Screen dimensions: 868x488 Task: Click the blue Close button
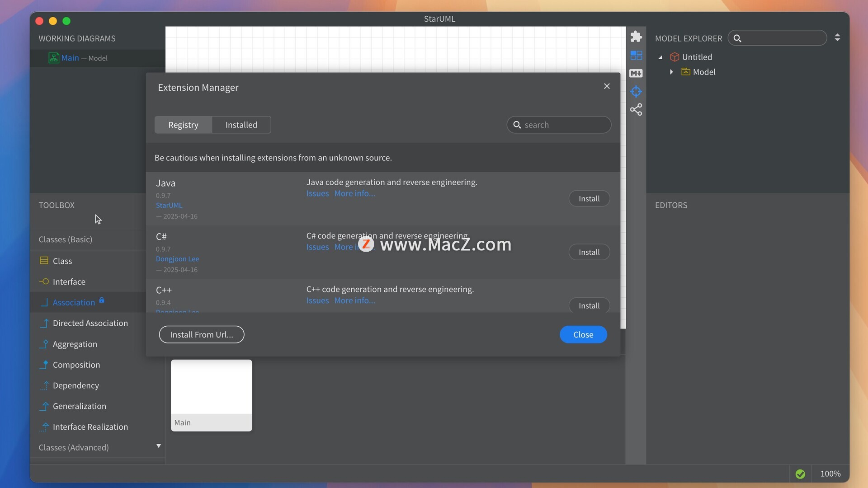583,335
